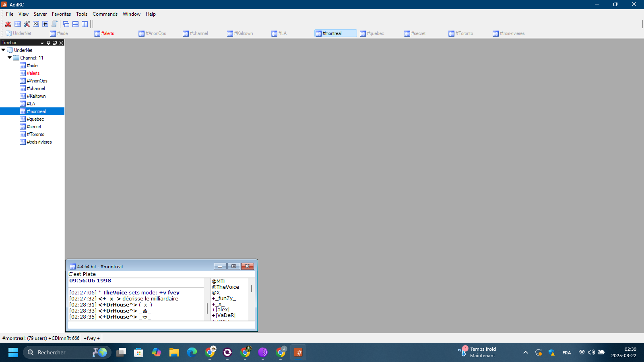Switch to the #secret switchbar tab

point(424,33)
